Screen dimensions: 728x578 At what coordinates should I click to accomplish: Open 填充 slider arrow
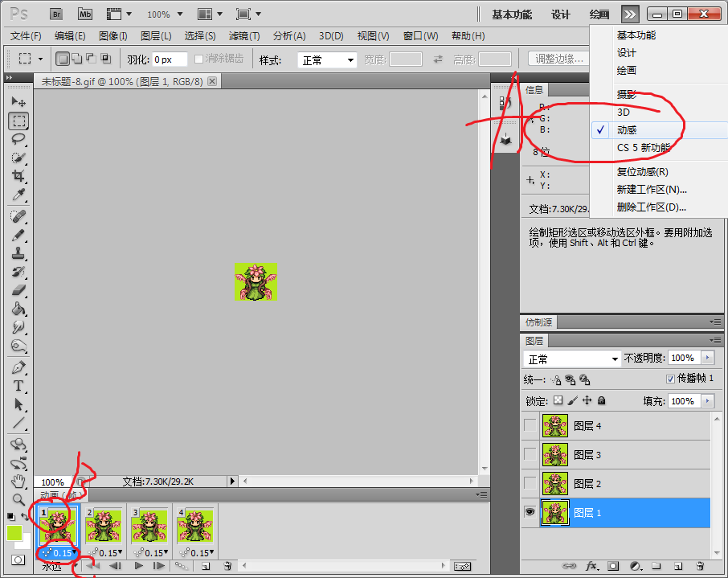pos(708,401)
